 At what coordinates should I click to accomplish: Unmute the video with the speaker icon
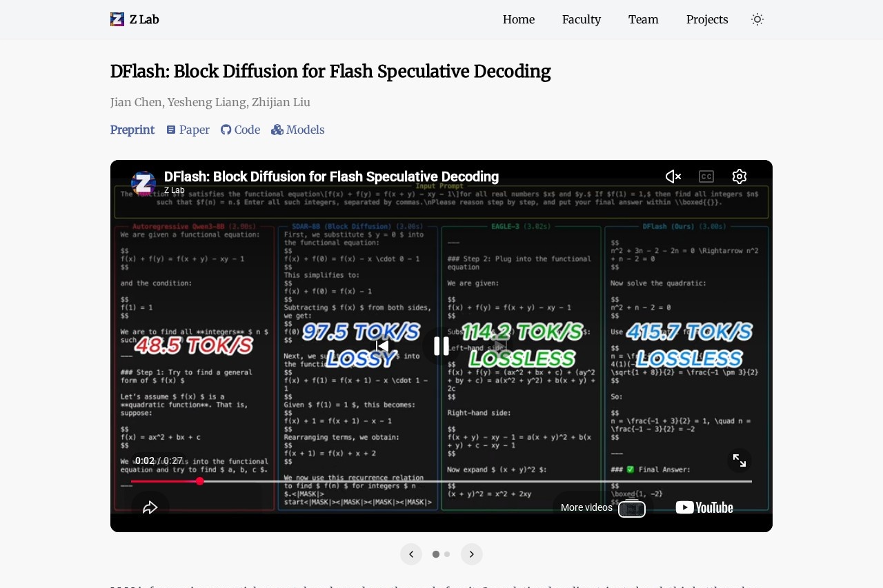(x=673, y=176)
